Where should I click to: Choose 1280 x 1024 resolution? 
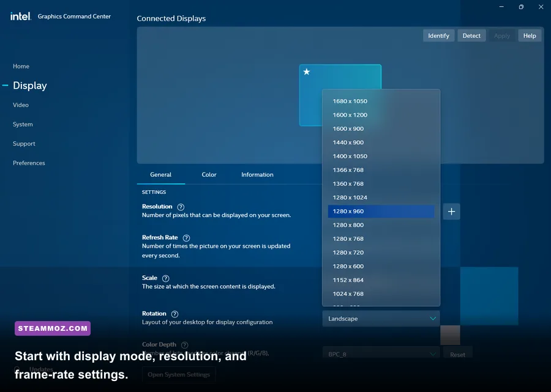tap(381, 198)
